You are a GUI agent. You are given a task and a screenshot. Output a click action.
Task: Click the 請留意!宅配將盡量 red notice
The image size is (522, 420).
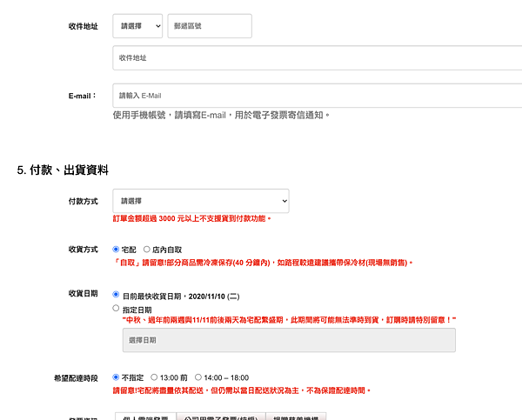241,390
